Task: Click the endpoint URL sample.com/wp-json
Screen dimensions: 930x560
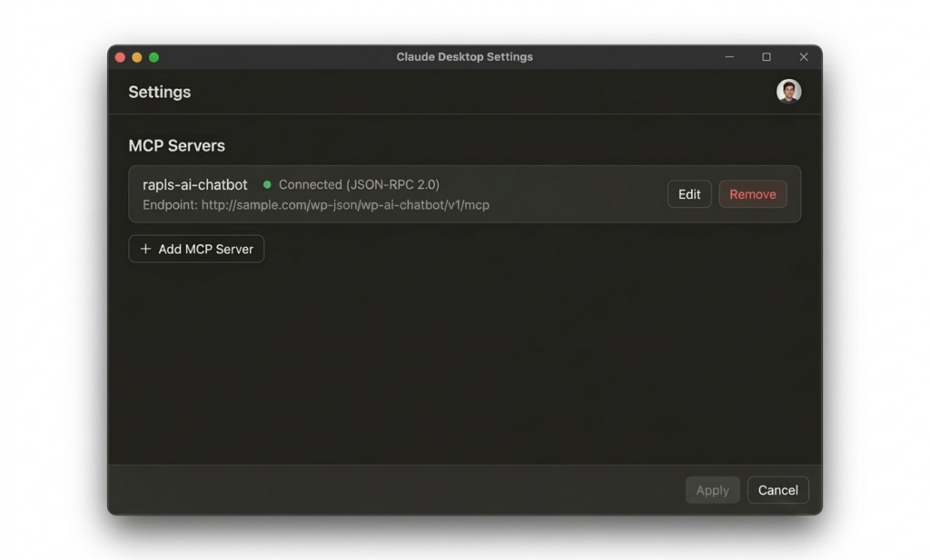Action: pos(345,205)
